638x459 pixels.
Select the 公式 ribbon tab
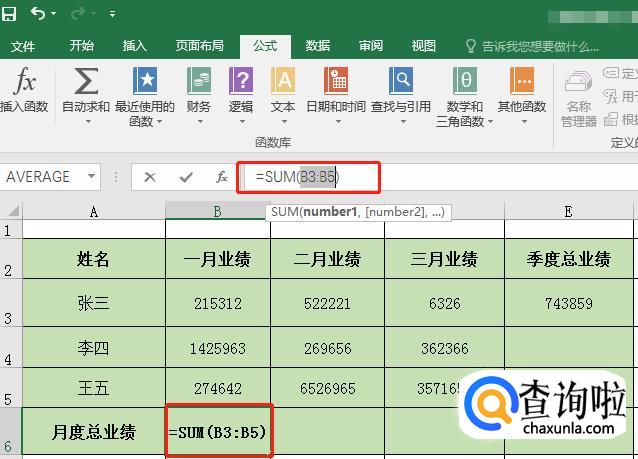pyautogui.click(x=265, y=46)
